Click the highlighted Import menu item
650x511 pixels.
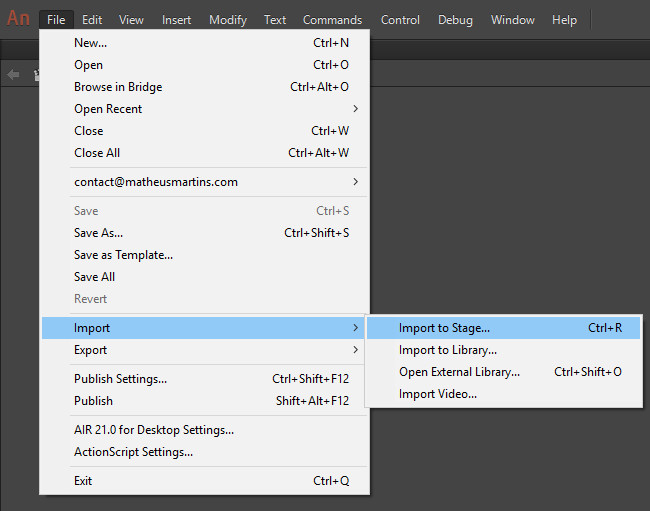point(203,328)
